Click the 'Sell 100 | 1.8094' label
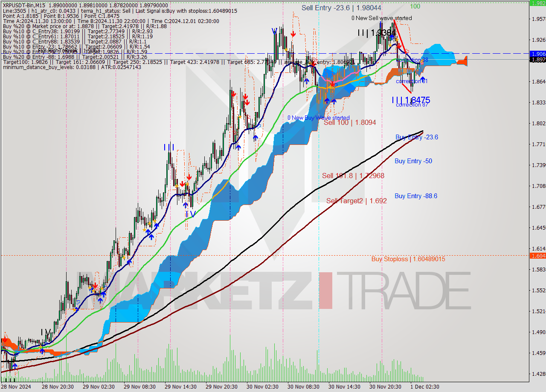Screen dimensions: 546x392 [350, 122]
